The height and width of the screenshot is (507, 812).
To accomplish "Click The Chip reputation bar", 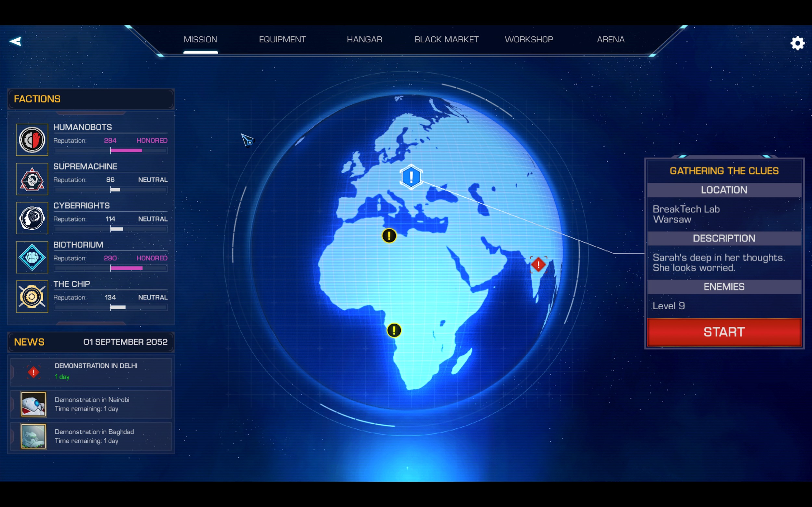I will click(110, 307).
